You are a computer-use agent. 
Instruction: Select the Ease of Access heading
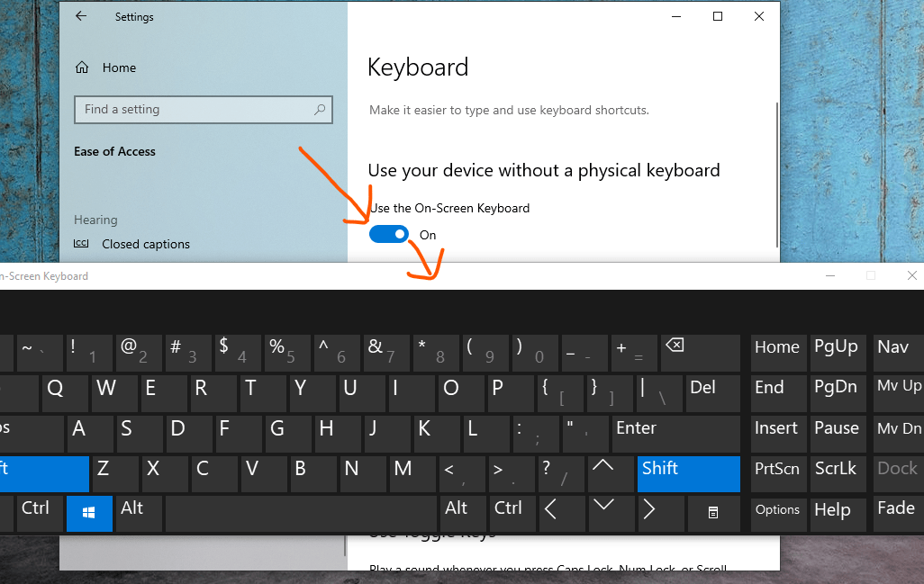pyautogui.click(x=115, y=151)
